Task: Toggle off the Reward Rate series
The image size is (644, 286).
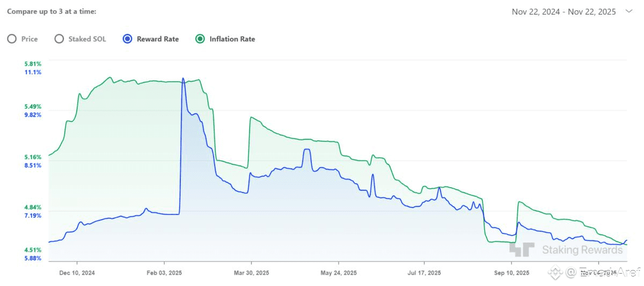Action: click(x=127, y=39)
